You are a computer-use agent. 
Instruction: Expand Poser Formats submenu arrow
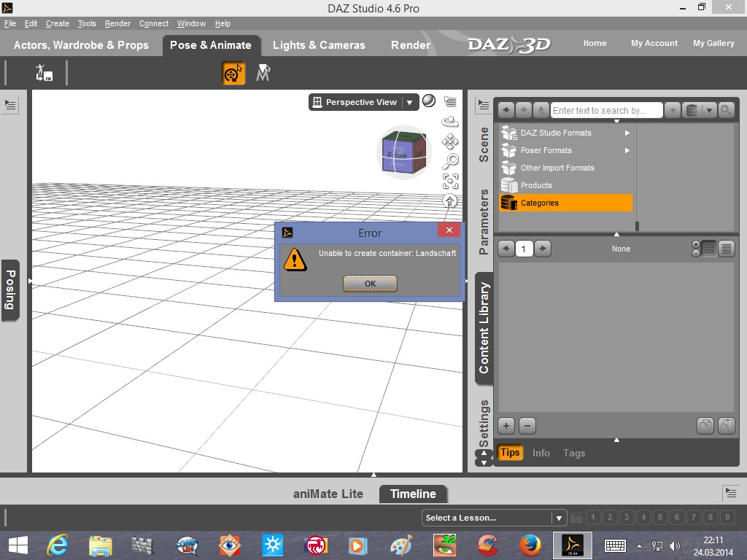pyautogui.click(x=627, y=150)
